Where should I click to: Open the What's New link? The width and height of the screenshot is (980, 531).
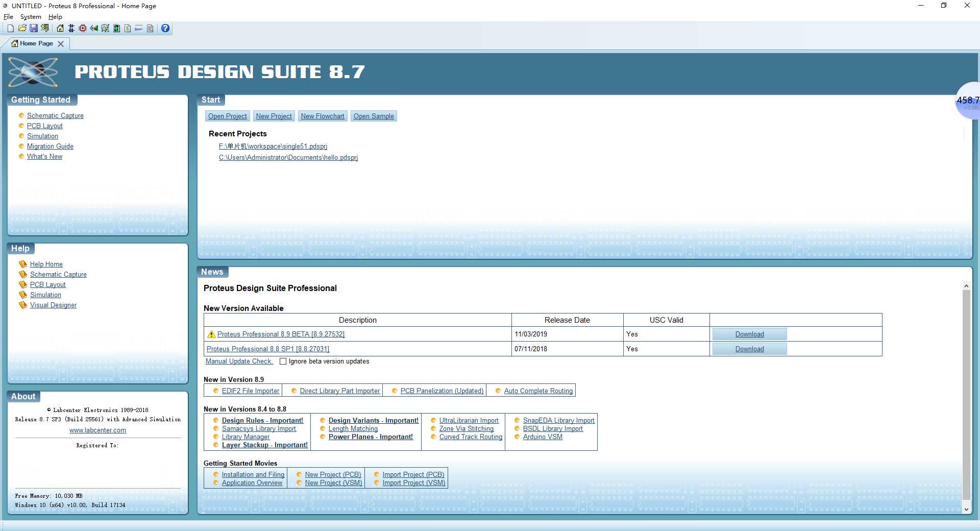pos(44,157)
